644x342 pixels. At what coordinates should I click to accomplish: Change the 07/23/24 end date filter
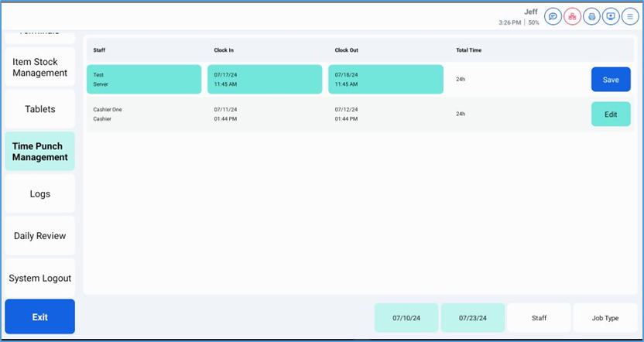(473, 318)
